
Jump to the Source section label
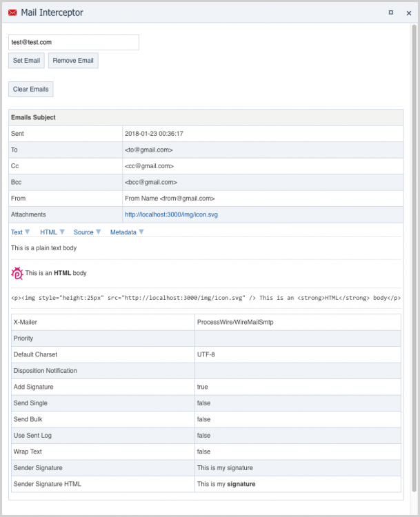coord(83,232)
